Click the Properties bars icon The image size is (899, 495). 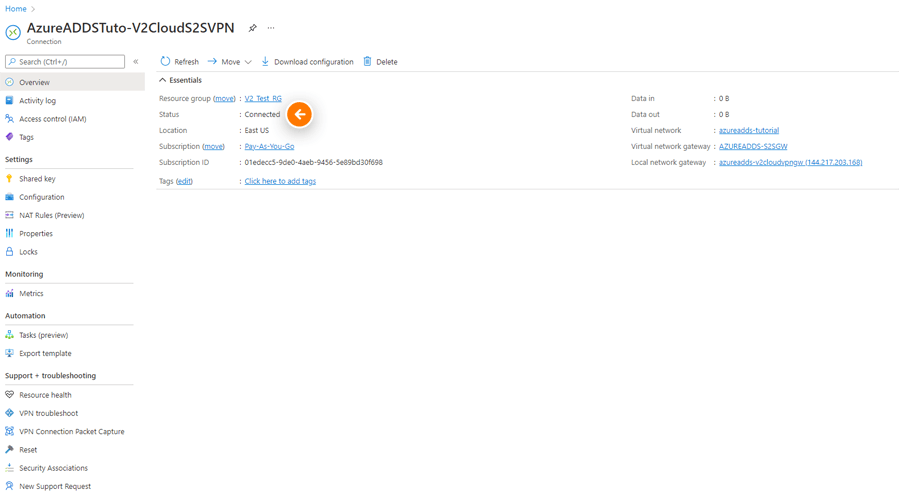click(9, 233)
